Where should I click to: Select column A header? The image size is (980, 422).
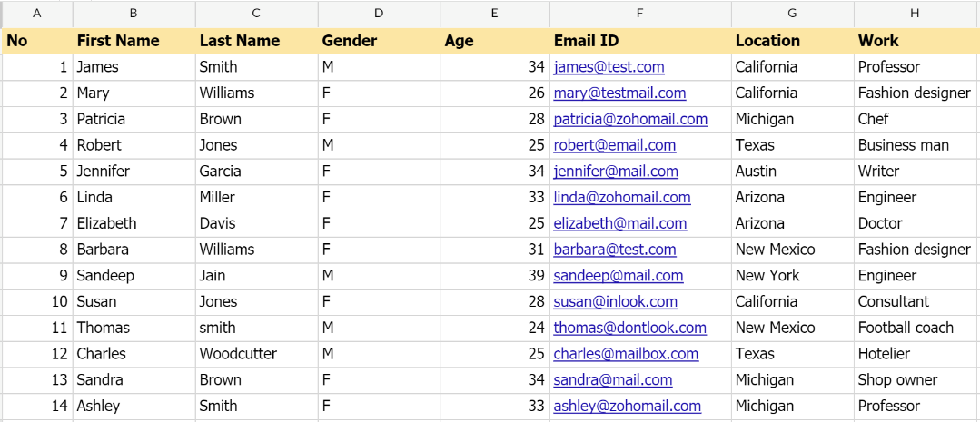37,14
